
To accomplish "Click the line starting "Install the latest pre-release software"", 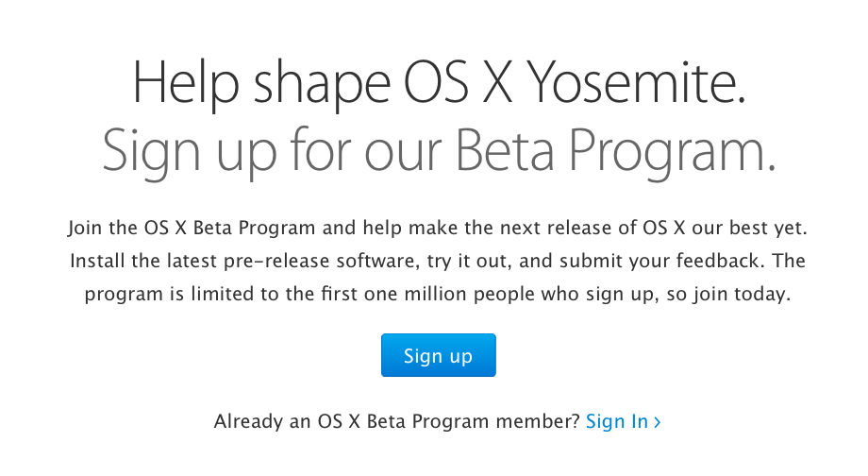I will coord(438,261).
